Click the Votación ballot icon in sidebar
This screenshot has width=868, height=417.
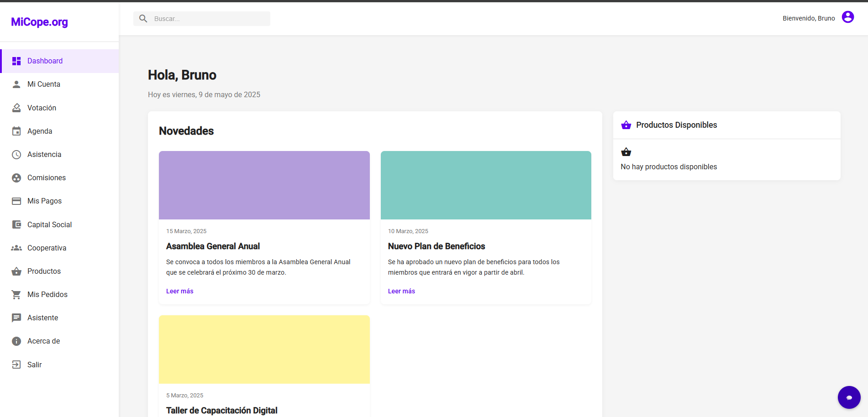click(x=16, y=108)
